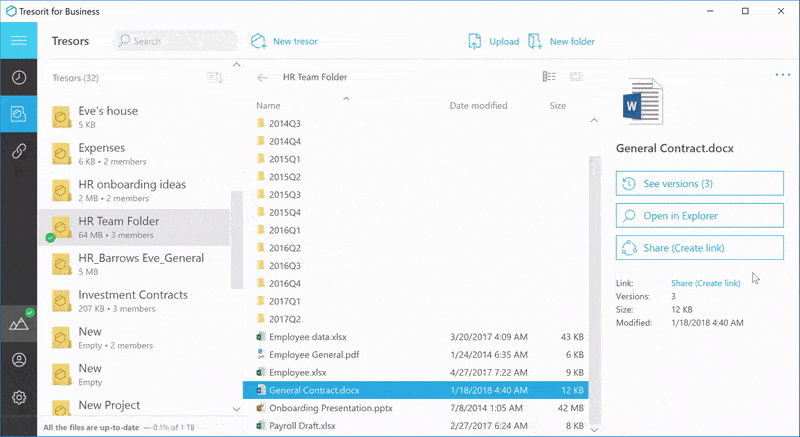Expand tresors list with down chevron

(236, 409)
